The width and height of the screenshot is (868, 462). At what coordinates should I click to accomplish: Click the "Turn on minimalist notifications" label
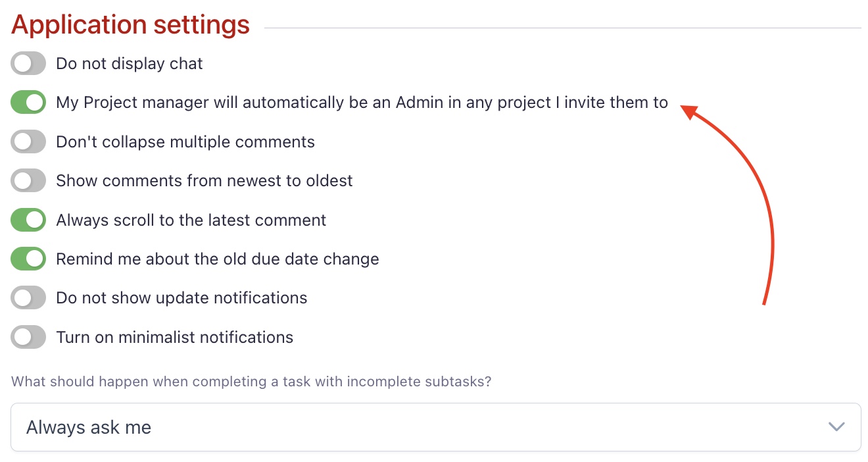pyautogui.click(x=175, y=337)
